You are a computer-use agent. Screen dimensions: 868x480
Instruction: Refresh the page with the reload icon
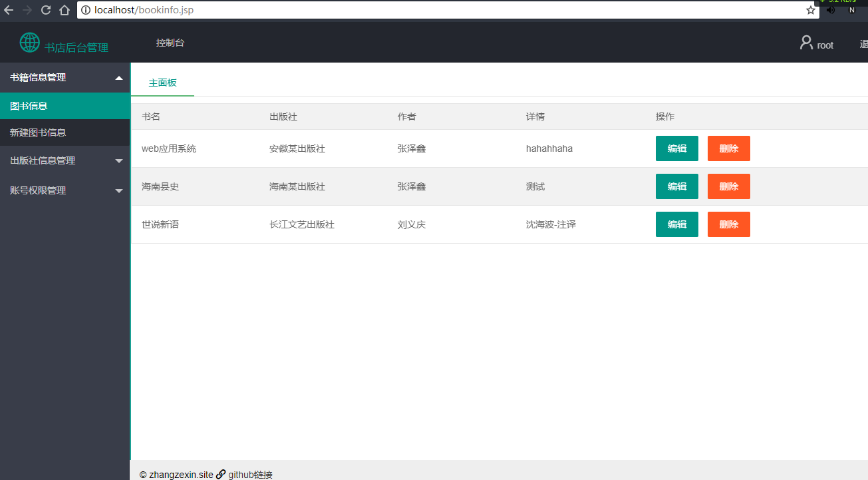click(x=45, y=10)
